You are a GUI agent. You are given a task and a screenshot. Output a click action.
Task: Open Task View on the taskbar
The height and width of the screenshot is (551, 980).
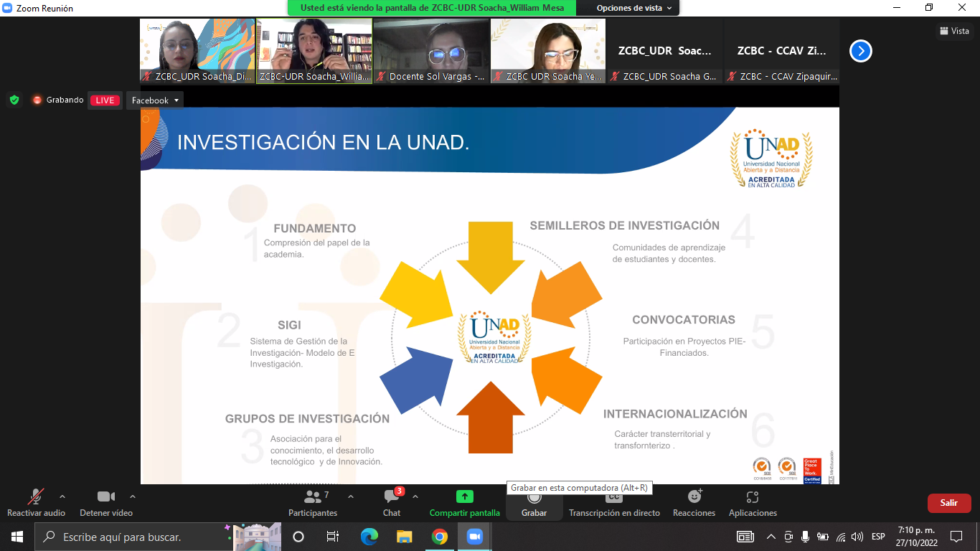tap(333, 537)
